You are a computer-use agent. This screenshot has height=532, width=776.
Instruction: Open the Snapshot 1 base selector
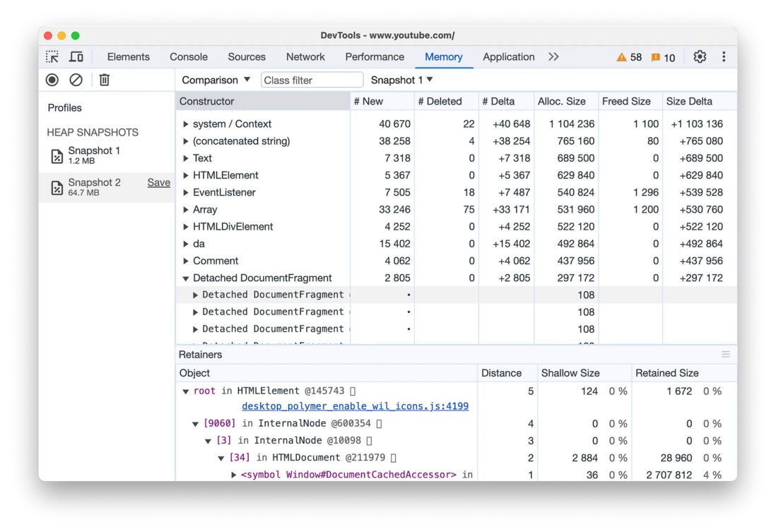[x=401, y=80]
